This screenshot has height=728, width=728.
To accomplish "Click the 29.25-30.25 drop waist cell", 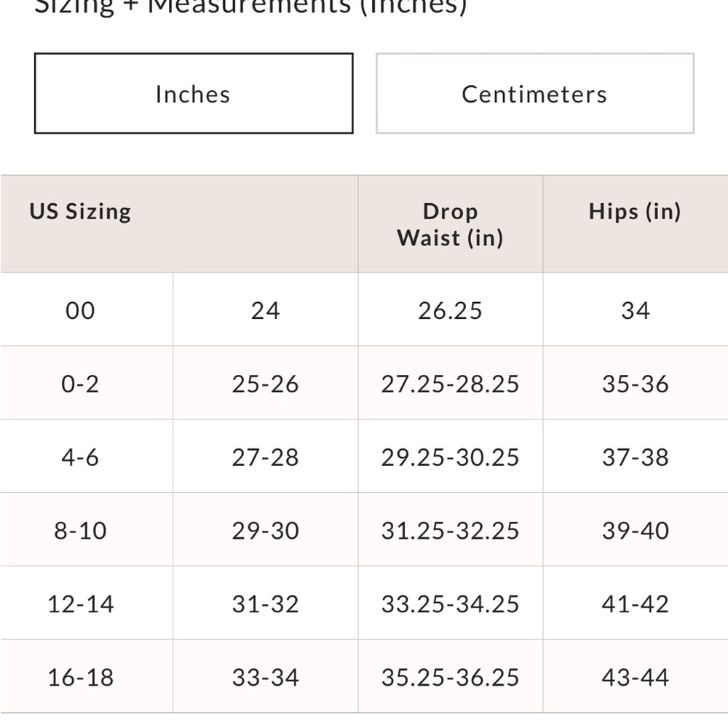I will [451, 457].
